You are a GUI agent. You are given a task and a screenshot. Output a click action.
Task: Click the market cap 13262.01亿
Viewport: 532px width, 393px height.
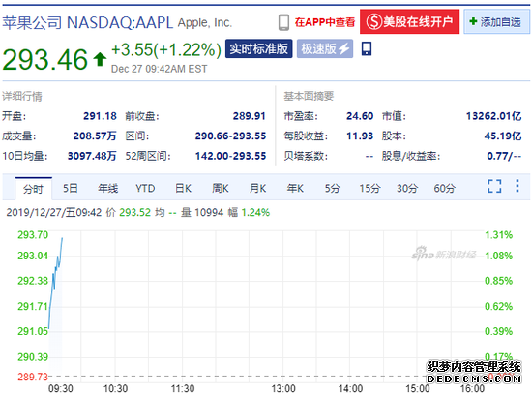point(493,116)
